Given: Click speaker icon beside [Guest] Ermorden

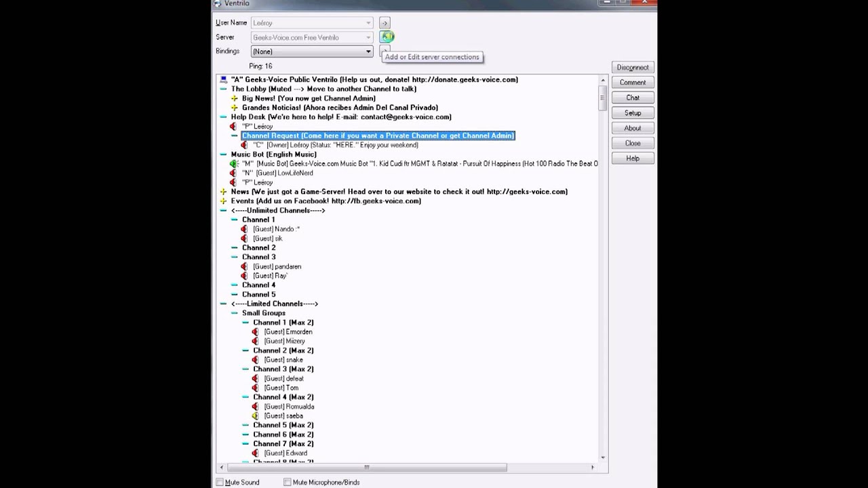Looking at the screenshot, I should tap(256, 332).
